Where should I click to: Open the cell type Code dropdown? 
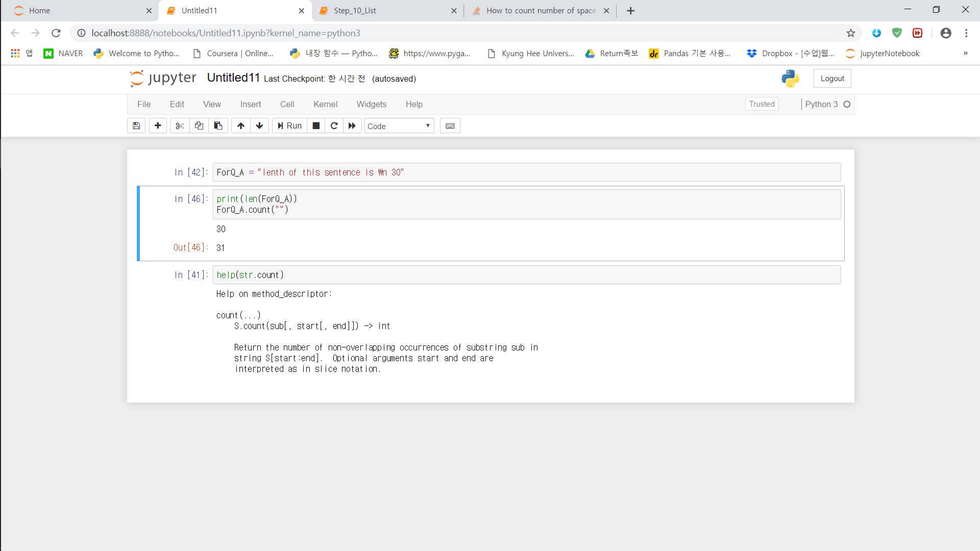click(399, 126)
